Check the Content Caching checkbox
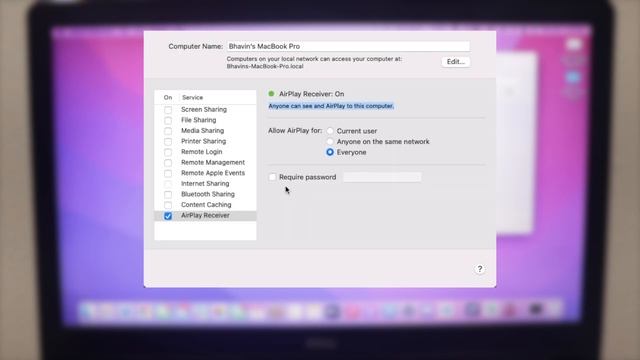 coord(168,205)
